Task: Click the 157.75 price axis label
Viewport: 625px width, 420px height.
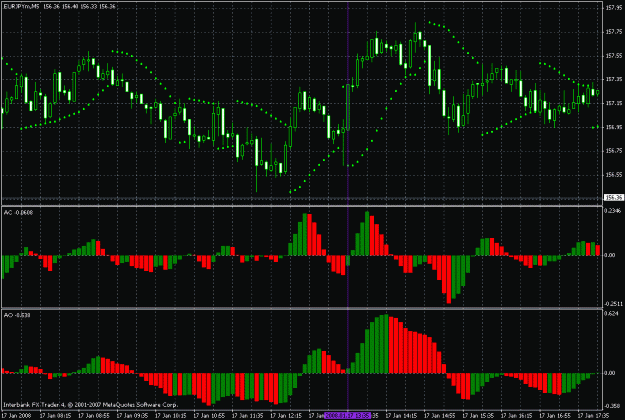Action: [613, 31]
